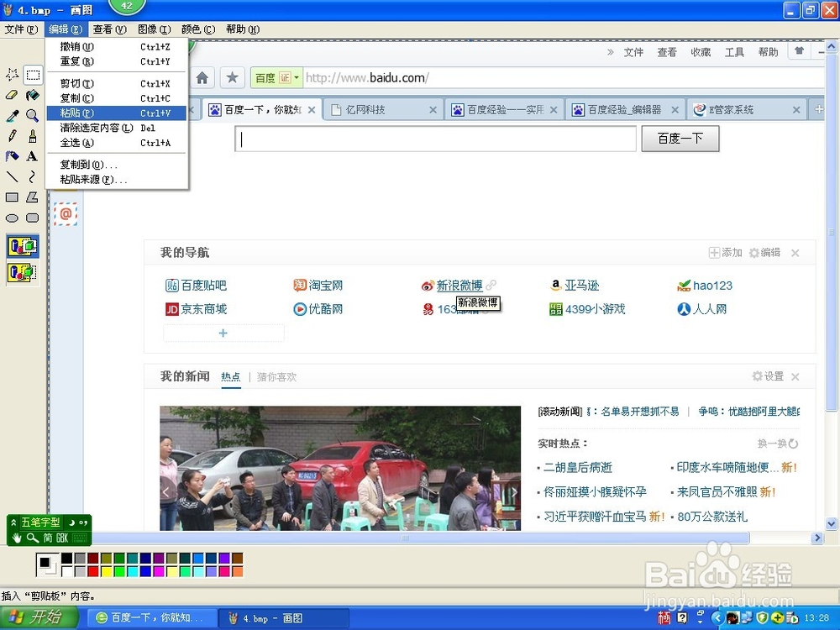Viewport: 840px width, 630px height.
Task: Open the 颜色 menu
Action: point(198,29)
